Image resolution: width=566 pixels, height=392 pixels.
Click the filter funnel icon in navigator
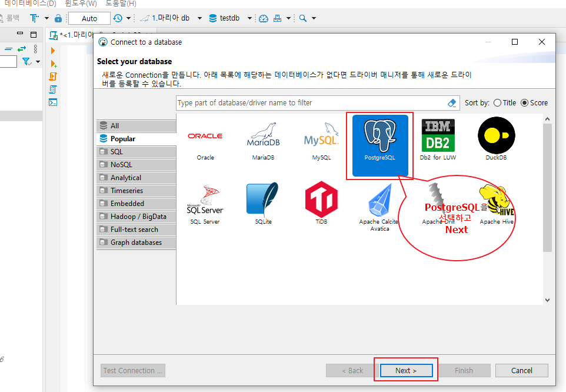tap(26, 62)
